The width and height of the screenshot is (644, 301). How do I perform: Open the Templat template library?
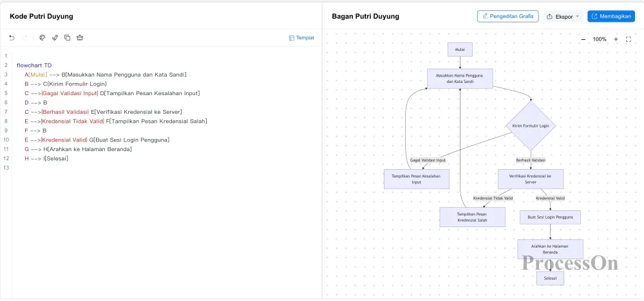point(301,38)
